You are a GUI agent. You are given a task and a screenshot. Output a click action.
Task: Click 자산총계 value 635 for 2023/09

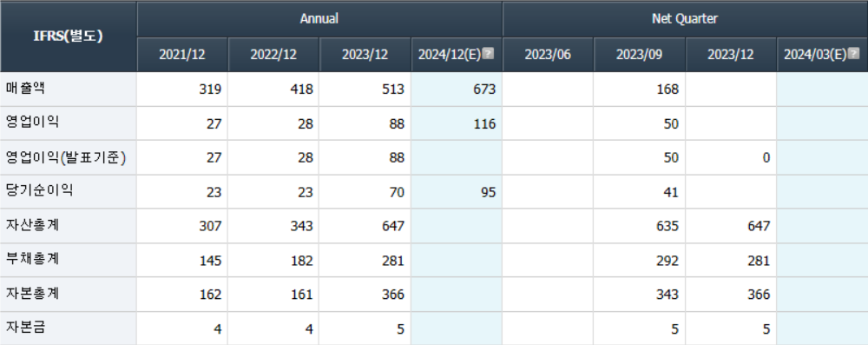[x=667, y=226]
